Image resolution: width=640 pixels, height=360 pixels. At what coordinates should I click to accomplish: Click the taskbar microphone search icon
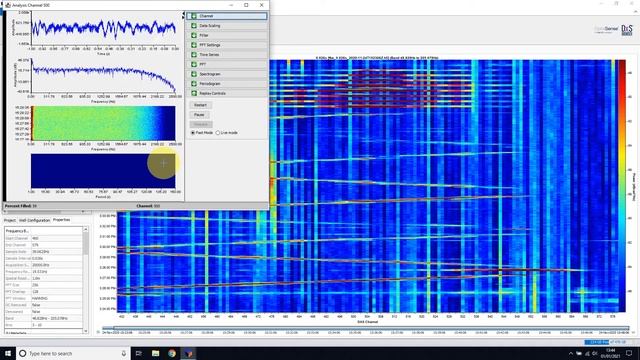point(124,353)
